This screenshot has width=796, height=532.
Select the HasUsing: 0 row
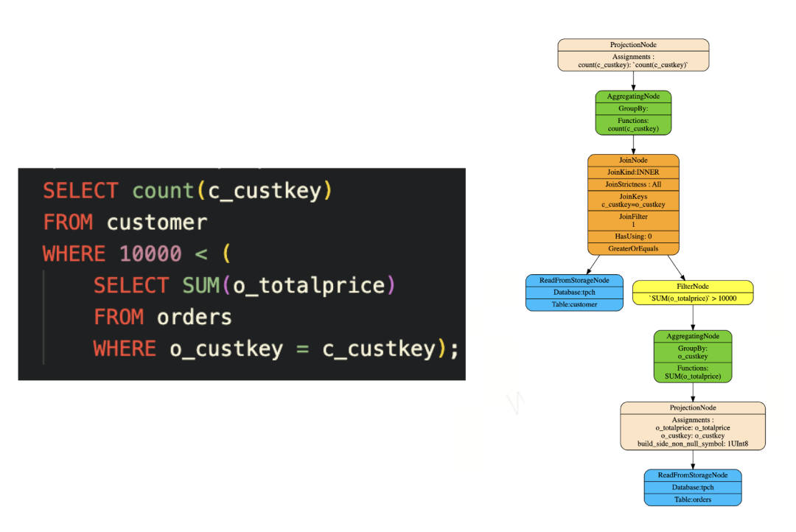point(633,237)
